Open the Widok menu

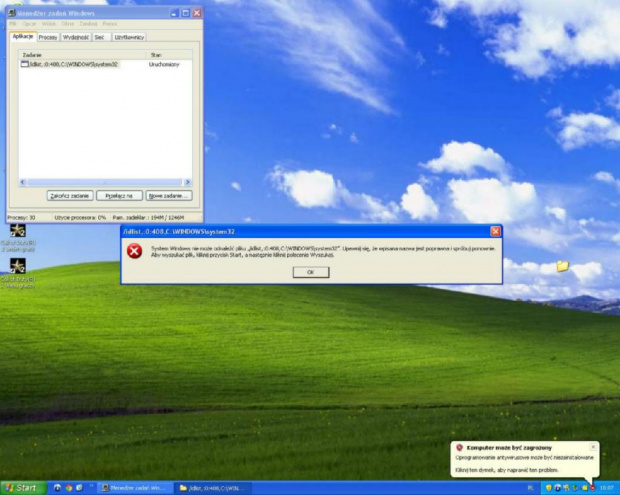(49, 24)
